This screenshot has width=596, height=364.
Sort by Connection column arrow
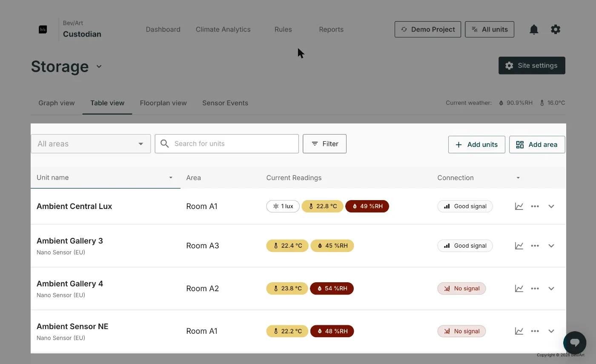[518, 178]
